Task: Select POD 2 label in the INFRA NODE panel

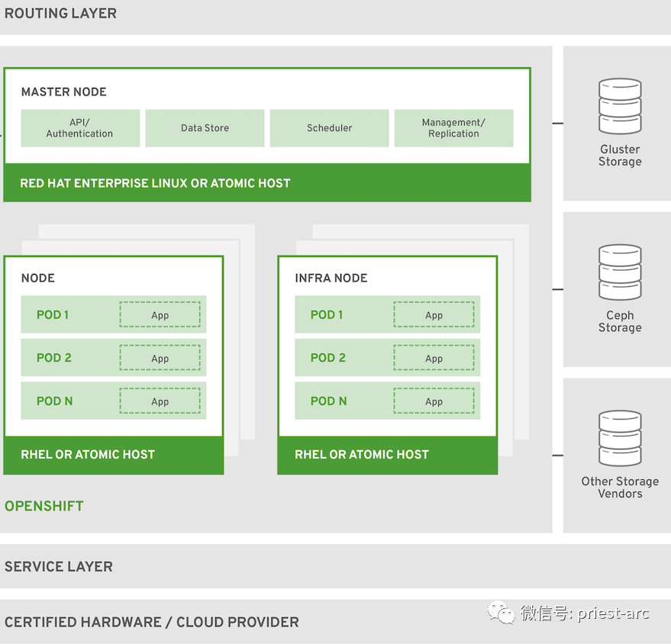Action: tap(327, 358)
